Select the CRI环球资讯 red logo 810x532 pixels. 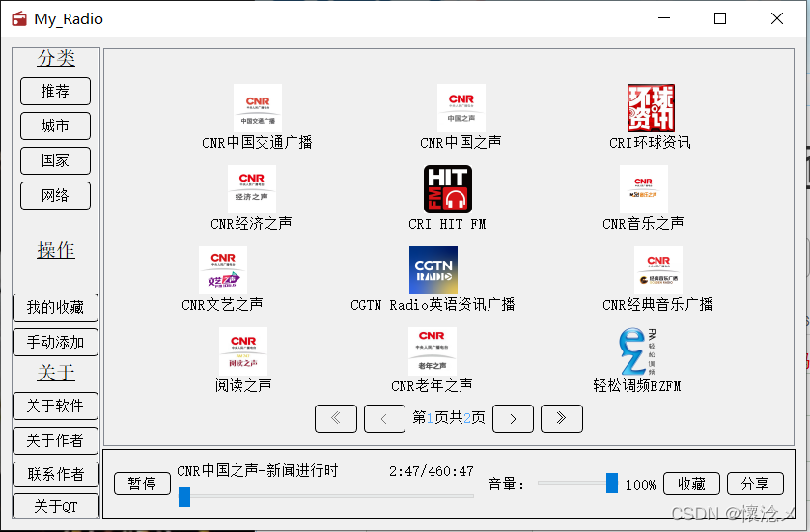(x=651, y=108)
